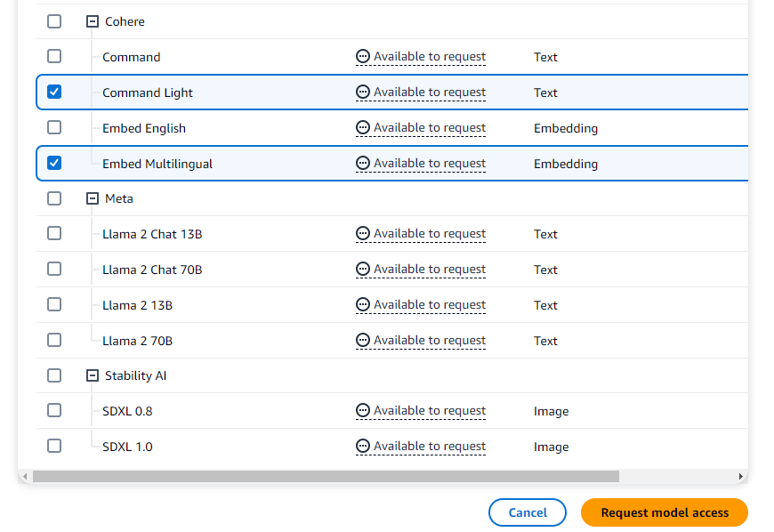The height and width of the screenshot is (532, 774).
Task: Check the SDXL 1.0 checkbox
Action: (54, 446)
